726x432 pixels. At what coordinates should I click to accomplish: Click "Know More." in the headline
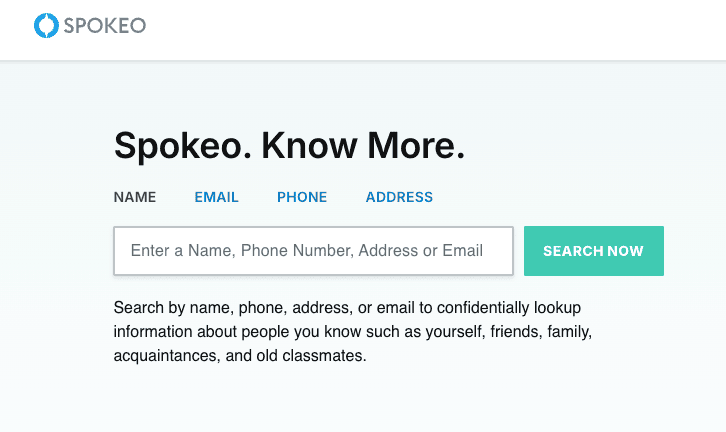click(363, 146)
